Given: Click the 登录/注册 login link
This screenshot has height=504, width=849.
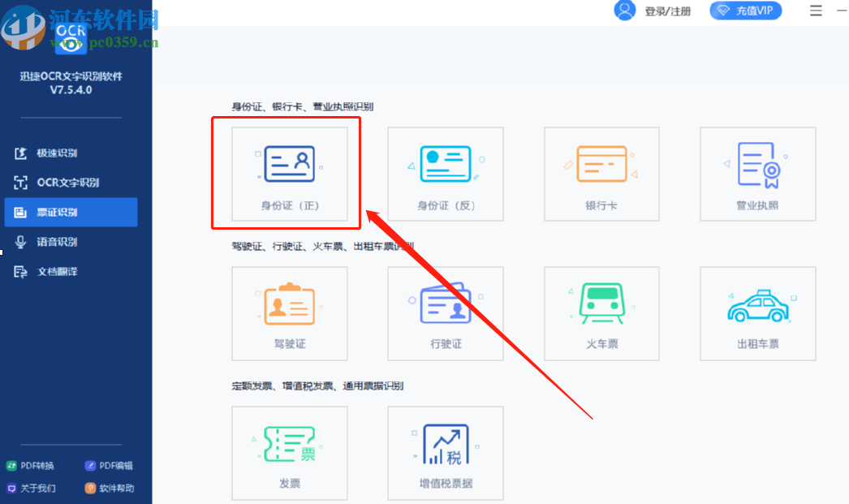Looking at the screenshot, I should tap(669, 11).
